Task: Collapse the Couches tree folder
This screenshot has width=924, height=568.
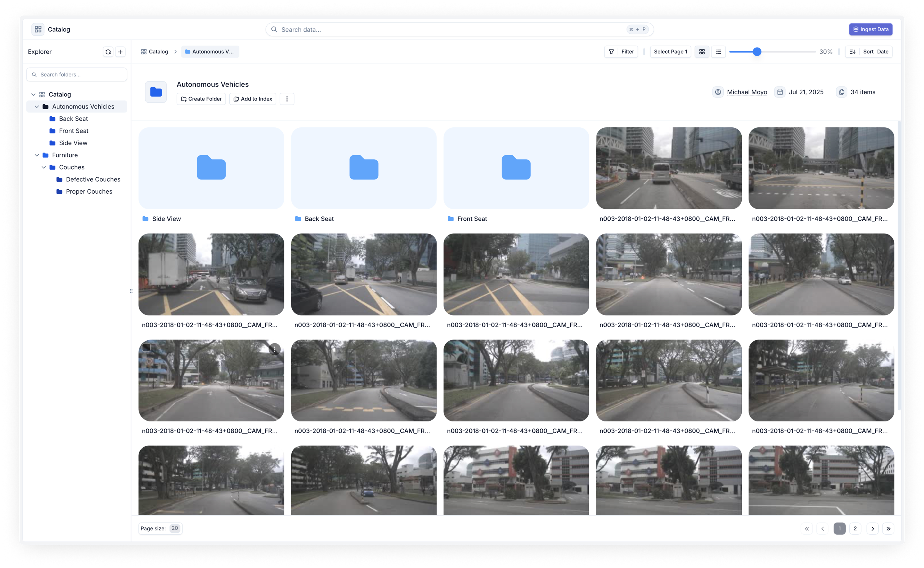Action: point(44,167)
